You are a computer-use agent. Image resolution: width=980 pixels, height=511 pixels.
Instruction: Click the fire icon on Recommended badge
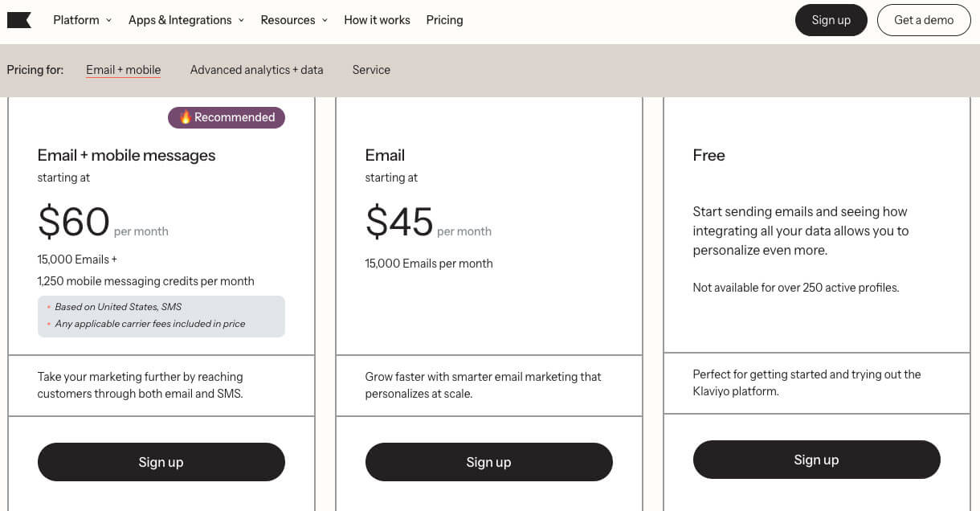[186, 117]
